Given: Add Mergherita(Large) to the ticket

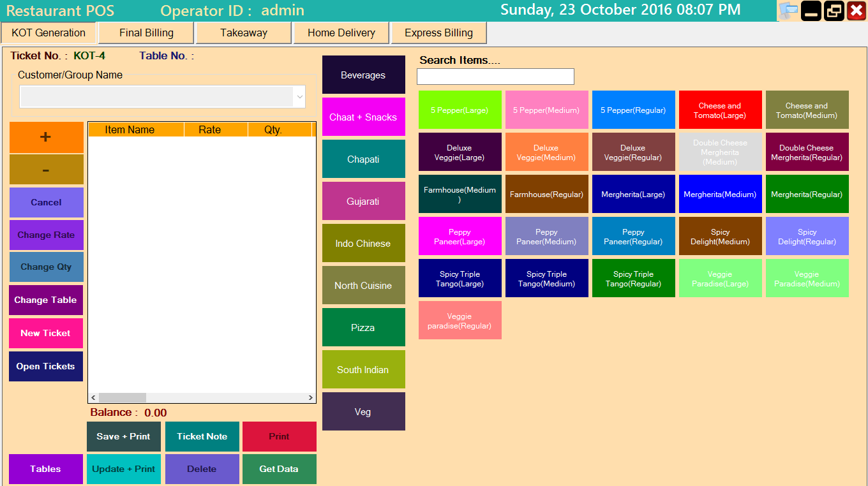Looking at the screenshot, I should click(633, 194).
